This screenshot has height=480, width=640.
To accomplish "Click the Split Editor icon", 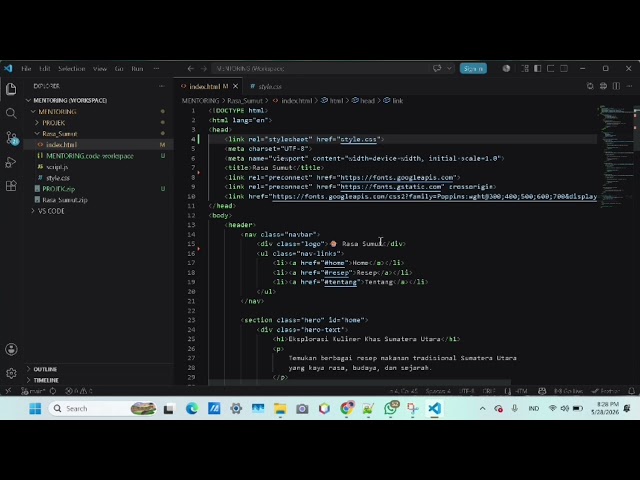I will [x=616, y=86].
